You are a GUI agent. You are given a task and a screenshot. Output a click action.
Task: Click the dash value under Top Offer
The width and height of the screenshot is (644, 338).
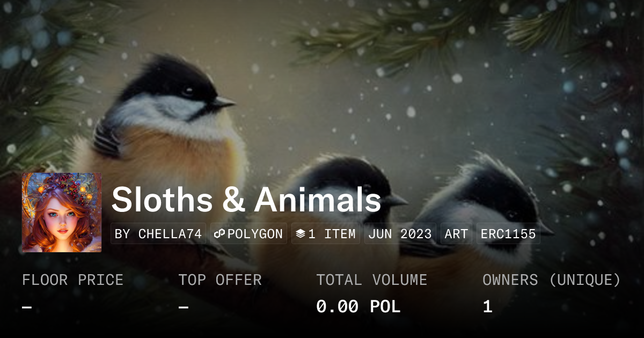[x=184, y=307]
